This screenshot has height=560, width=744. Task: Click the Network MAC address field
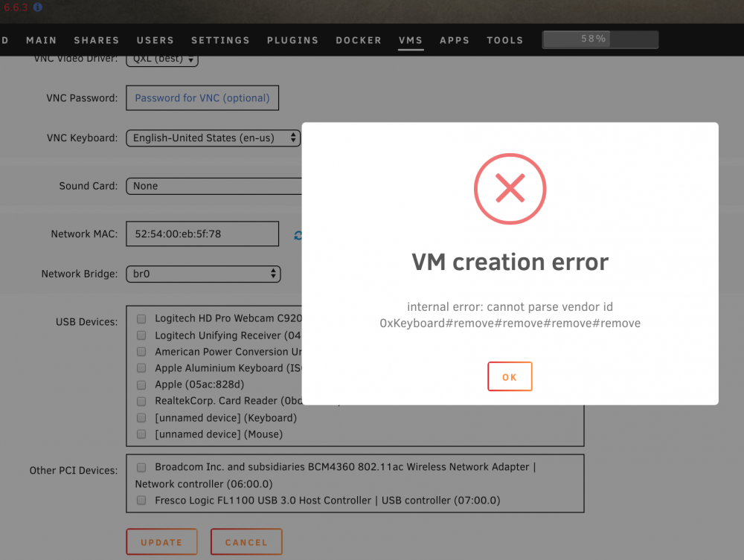click(202, 234)
